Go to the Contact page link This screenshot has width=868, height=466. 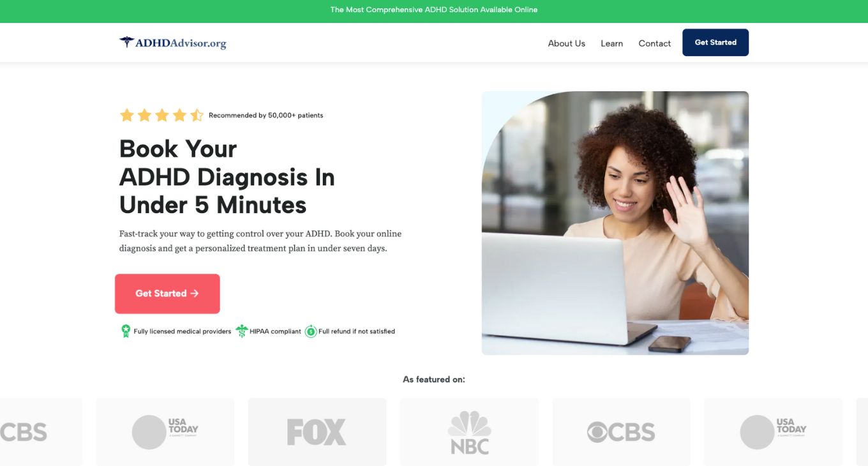click(654, 43)
